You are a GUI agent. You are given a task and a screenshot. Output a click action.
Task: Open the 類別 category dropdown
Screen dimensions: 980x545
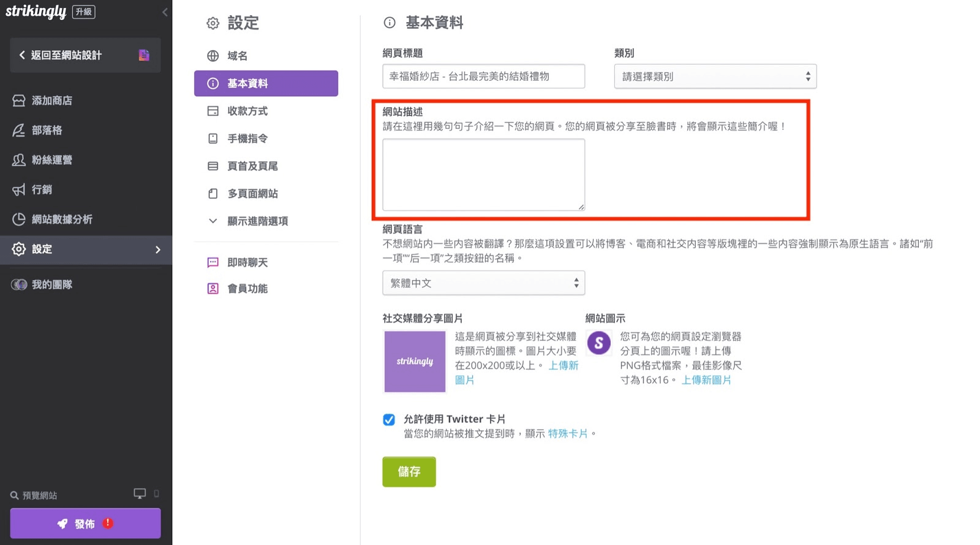715,77
